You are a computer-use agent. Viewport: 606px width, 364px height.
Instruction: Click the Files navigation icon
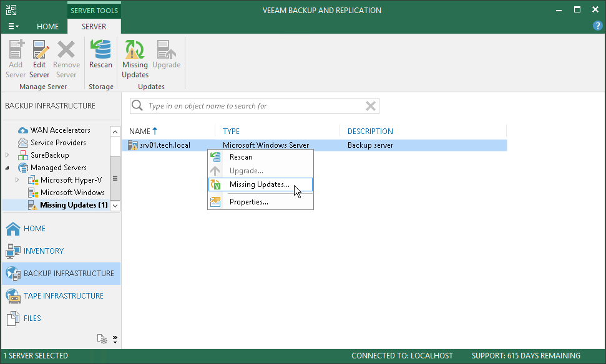[x=13, y=318]
